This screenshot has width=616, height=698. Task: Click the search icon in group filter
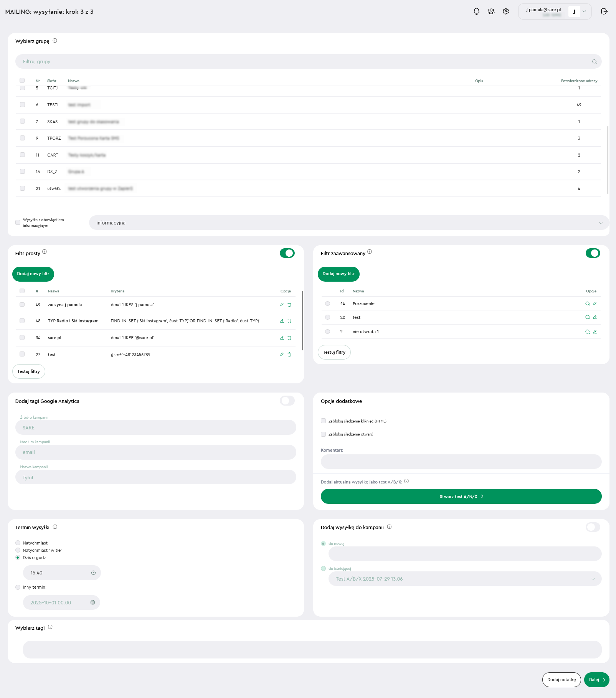point(594,62)
